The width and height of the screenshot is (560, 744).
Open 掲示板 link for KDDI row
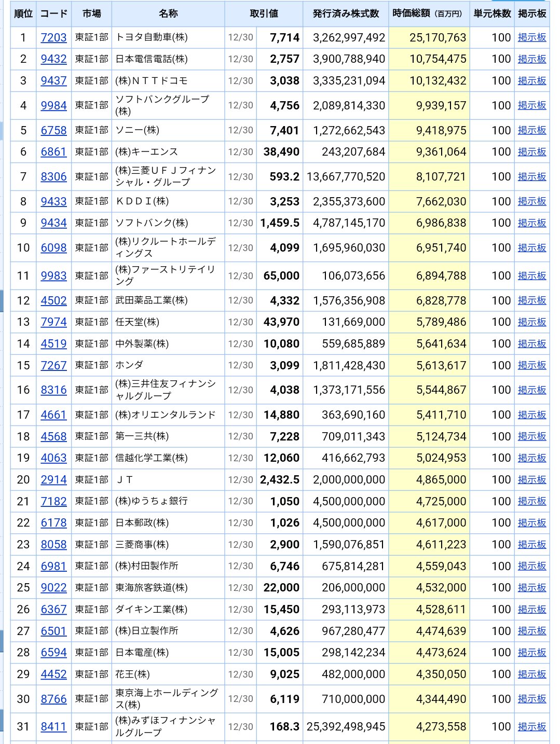coord(532,201)
